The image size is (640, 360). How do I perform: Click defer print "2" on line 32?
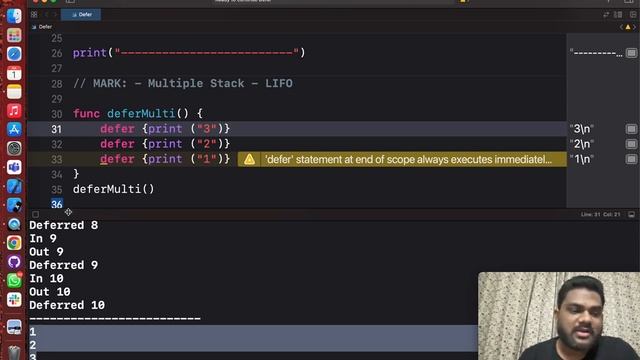click(165, 144)
